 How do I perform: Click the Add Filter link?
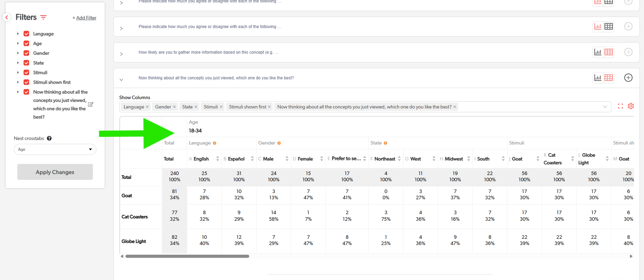click(85, 18)
